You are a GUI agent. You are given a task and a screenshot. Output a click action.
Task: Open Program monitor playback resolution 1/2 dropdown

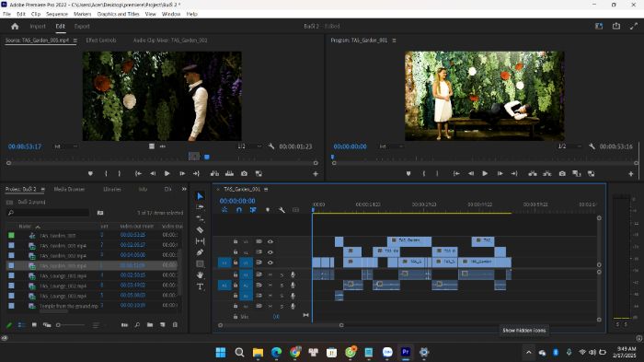[569, 146]
